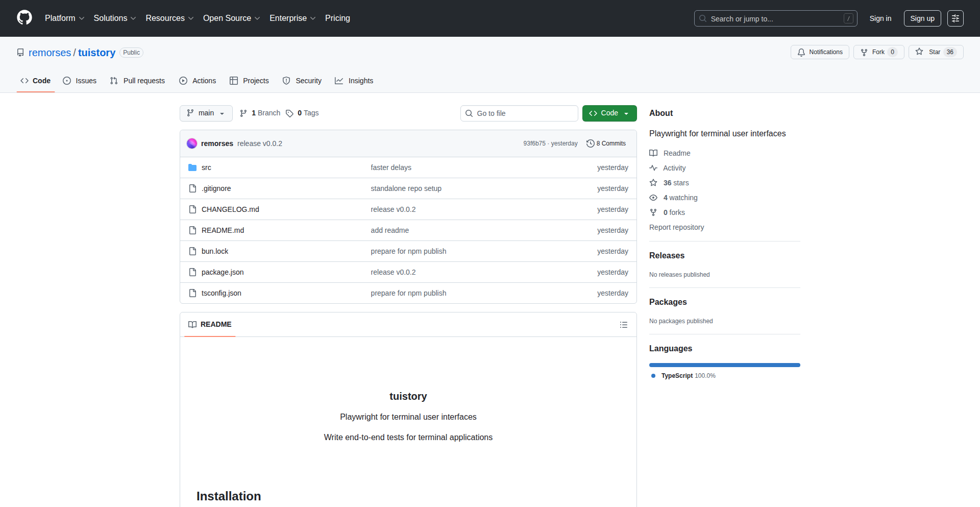Screen dimensions: 980x507
Task: Open the Packages section heading link
Action: pyautogui.click(x=668, y=302)
